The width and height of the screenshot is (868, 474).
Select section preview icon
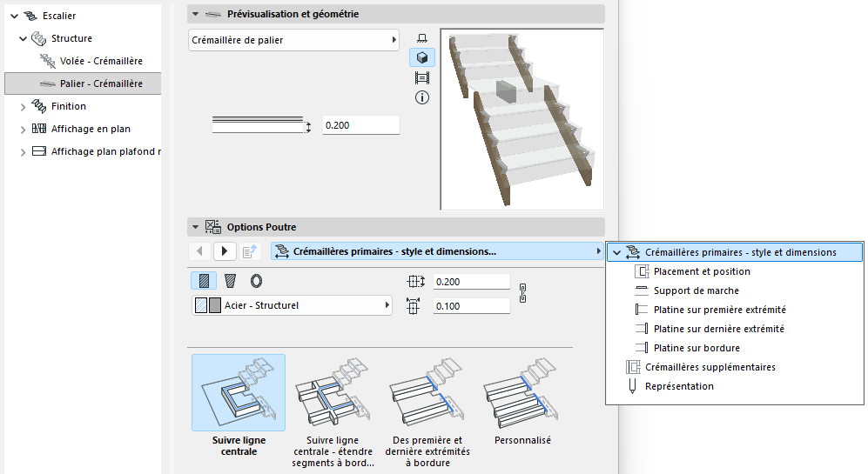(422, 78)
